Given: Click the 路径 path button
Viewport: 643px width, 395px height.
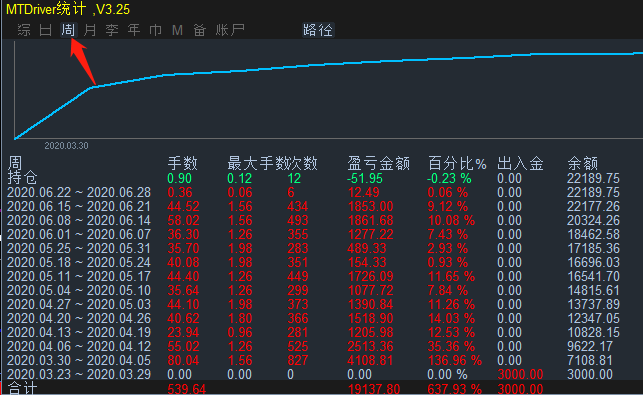Looking at the screenshot, I should [318, 30].
